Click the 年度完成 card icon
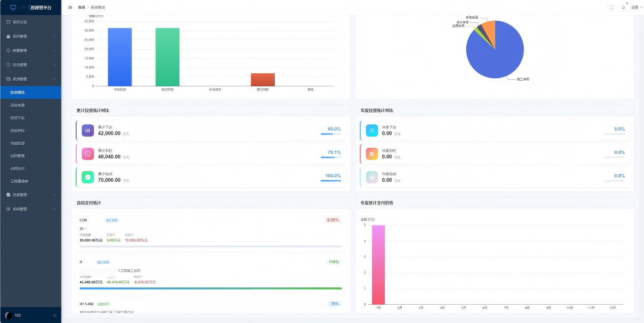The image size is (644, 323). point(372,177)
